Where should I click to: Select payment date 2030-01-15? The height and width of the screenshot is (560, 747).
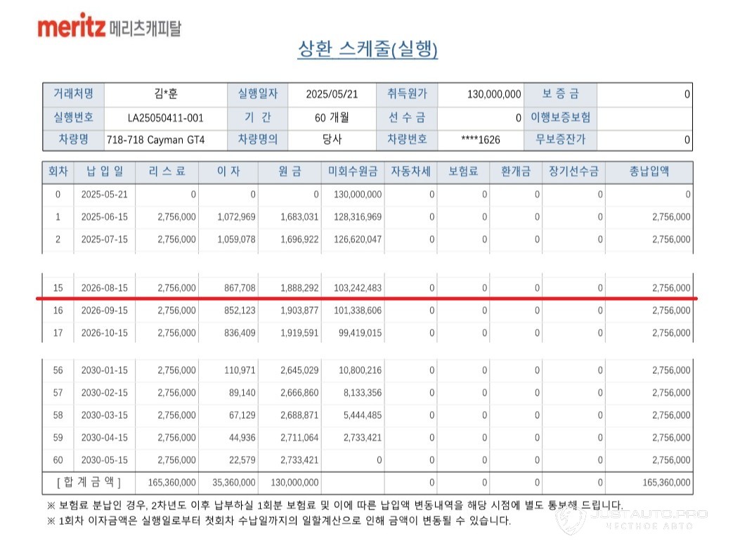[104, 370]
